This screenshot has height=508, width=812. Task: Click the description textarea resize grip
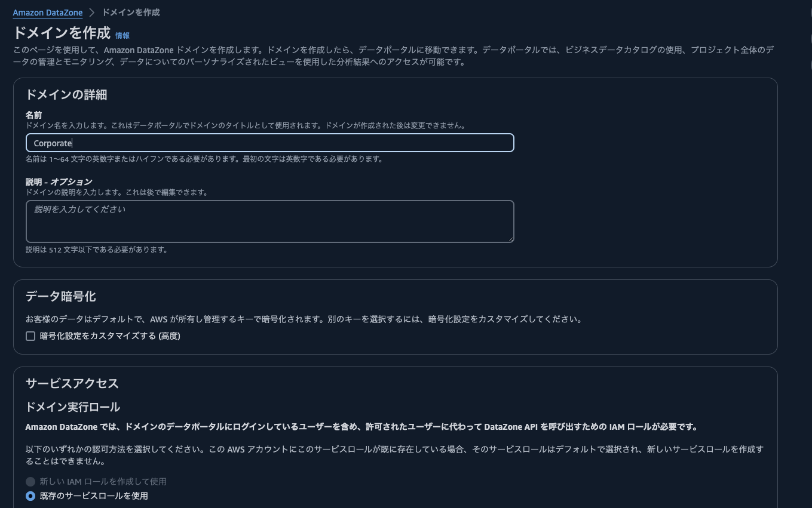tap(511, 239)
